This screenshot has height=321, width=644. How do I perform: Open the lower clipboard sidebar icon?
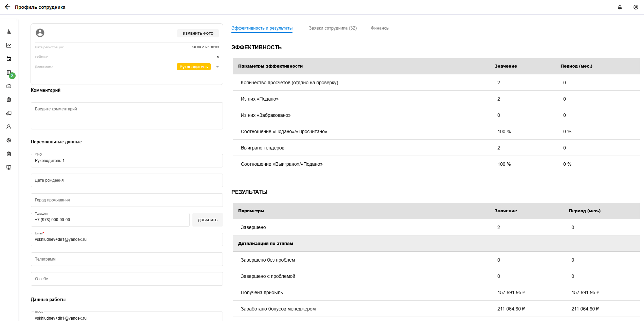pyautogui.click(x=9, y=154)
